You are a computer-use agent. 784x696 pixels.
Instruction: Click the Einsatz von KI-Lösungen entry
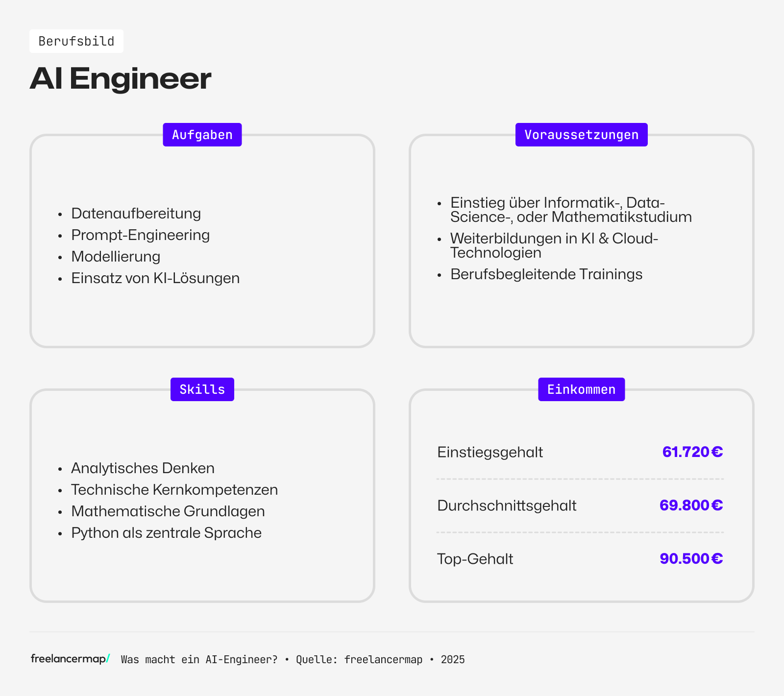click(155, 278)
